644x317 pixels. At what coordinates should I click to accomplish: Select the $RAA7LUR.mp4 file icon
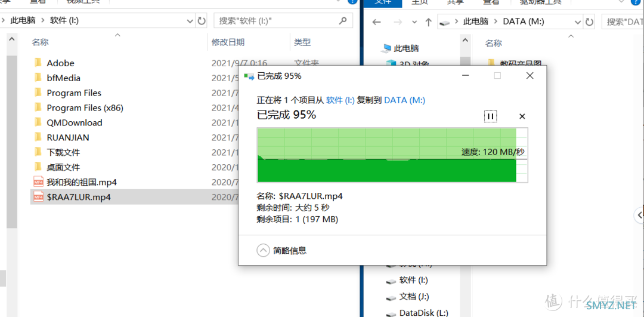[x=38, y=197]
